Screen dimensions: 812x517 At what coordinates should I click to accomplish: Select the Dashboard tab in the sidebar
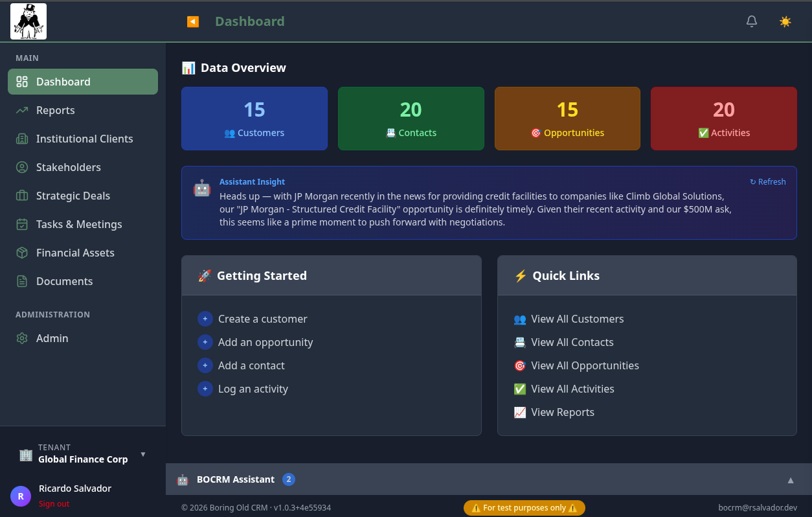[65, 82]
